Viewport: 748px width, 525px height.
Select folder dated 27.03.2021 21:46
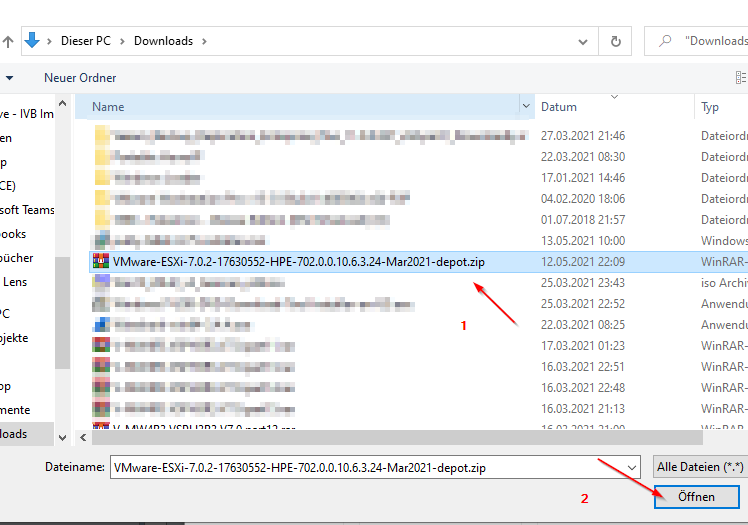(x=102, y=135)
